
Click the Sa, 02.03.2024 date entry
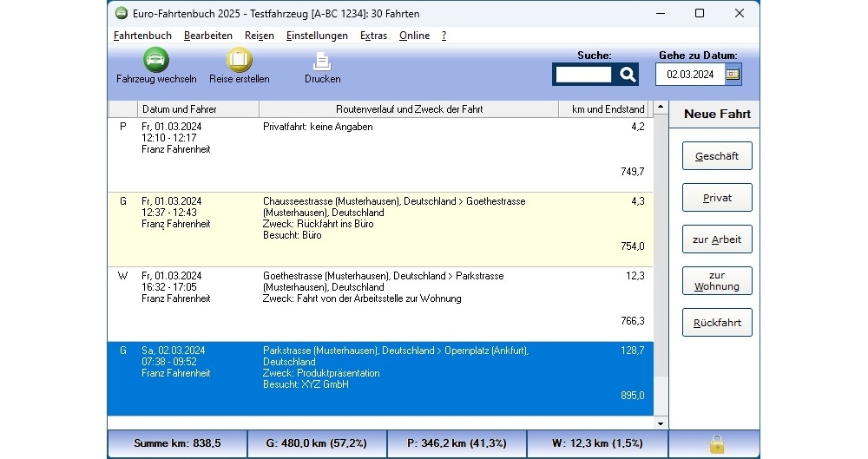[174, 351]
